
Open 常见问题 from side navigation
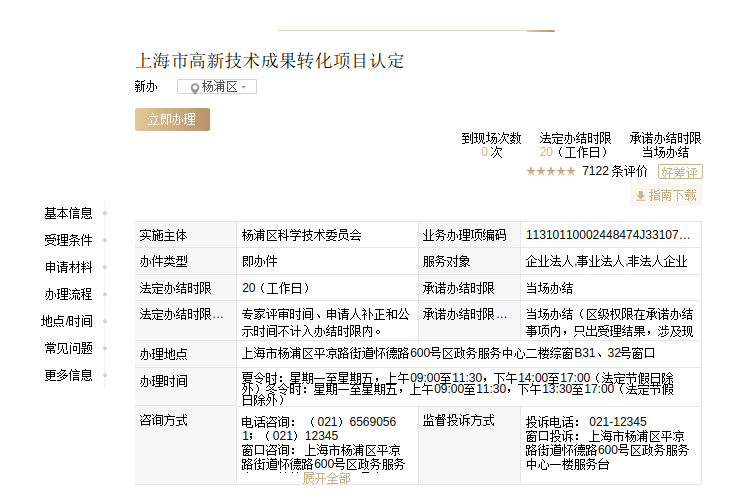[68, 348]
